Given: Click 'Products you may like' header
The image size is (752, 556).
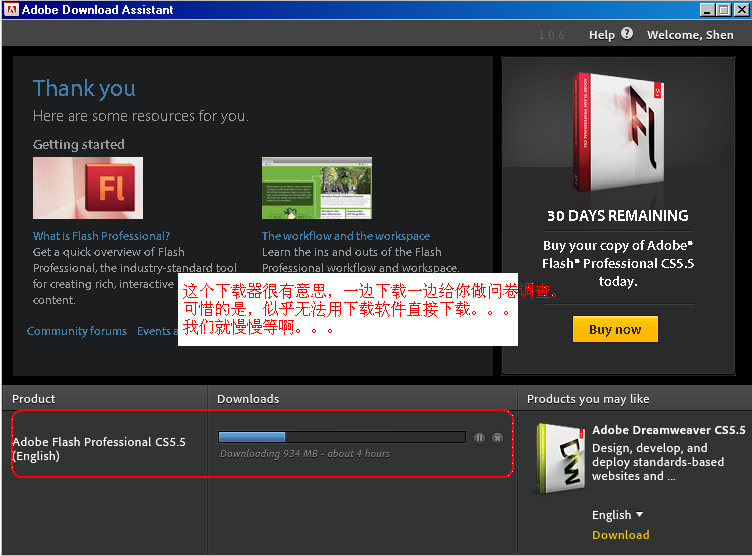Looking at the screenshot, I should [588, 399].
